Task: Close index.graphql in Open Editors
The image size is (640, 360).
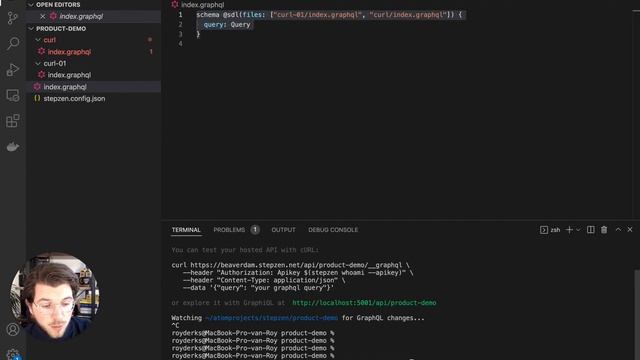Action: click(x=42, y=16)
